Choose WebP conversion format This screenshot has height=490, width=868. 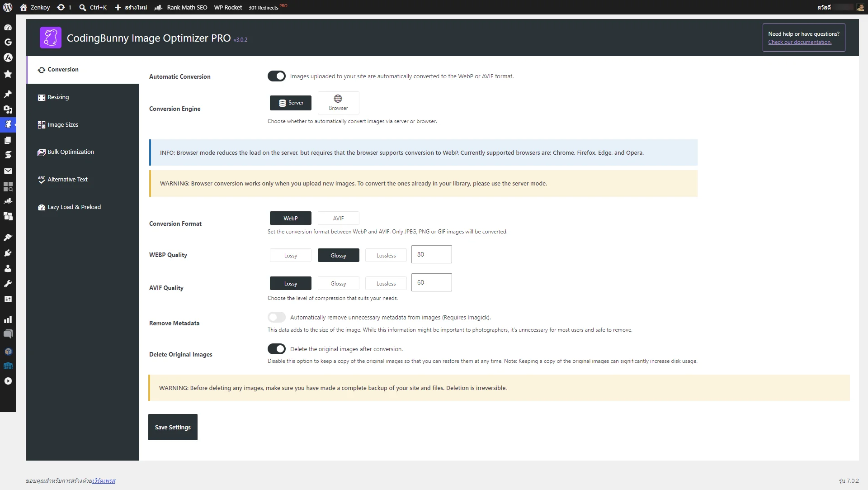pos(291,218)
